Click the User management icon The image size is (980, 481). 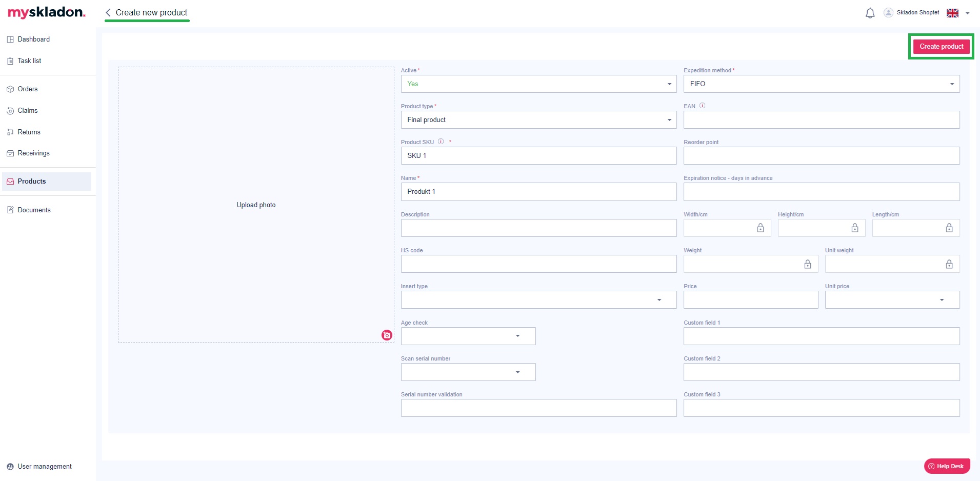click(x=10, y=467)
